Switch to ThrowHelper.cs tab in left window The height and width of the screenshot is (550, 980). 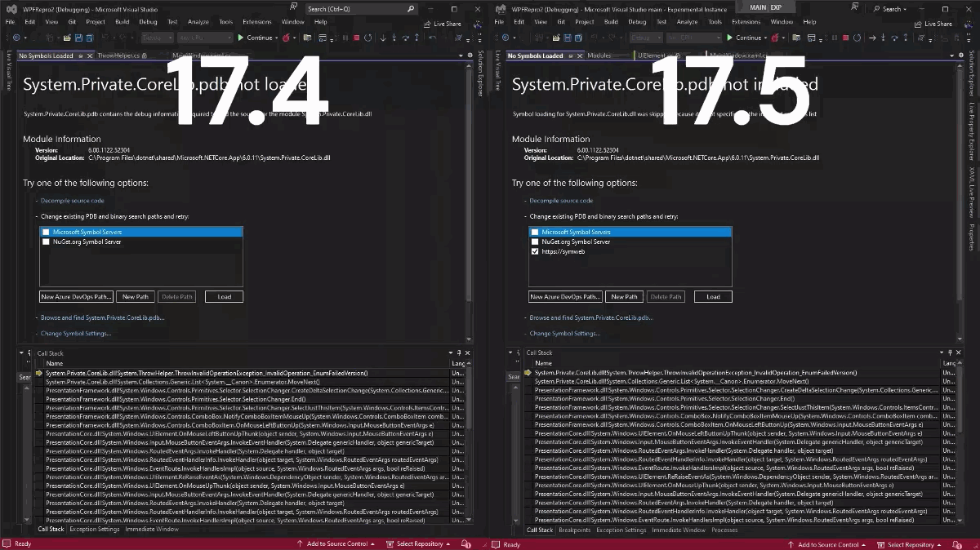pos(118,55)
